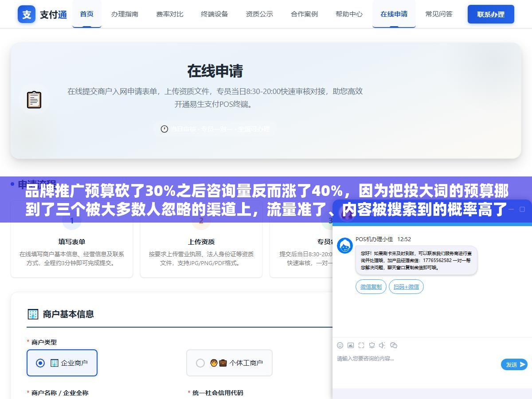This screenshot has height=399, width=532.
Task: Click the 支付通 brand name text
Action: 53,15
